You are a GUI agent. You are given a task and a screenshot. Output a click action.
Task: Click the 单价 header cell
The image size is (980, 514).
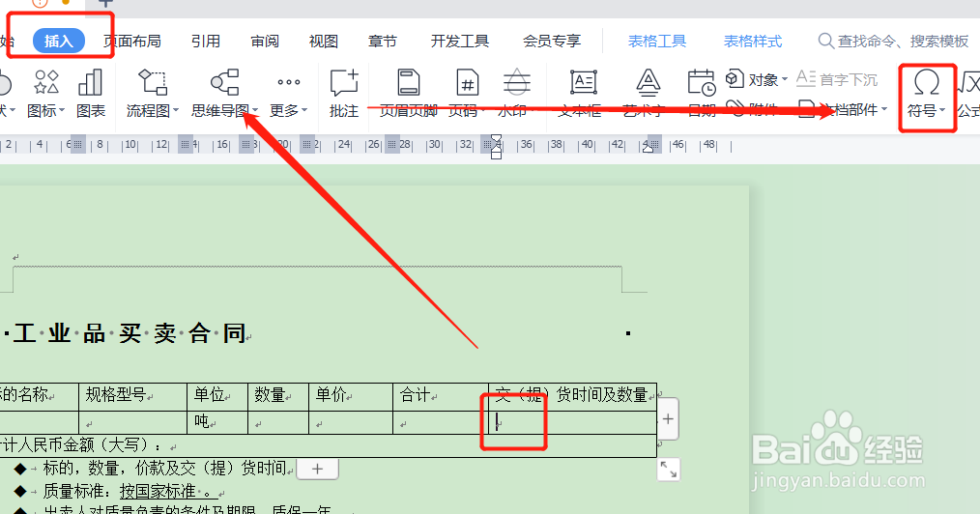click(x=351, y=395)
